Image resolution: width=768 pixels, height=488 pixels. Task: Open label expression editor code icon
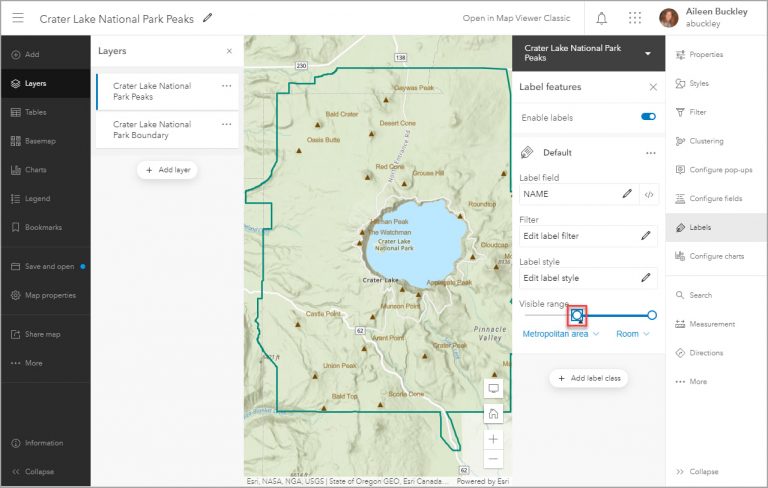point(649,195)
